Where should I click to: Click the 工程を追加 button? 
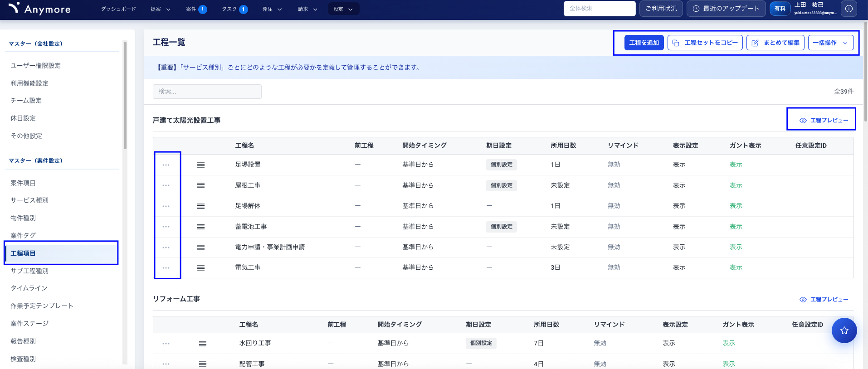coord(644,43)
